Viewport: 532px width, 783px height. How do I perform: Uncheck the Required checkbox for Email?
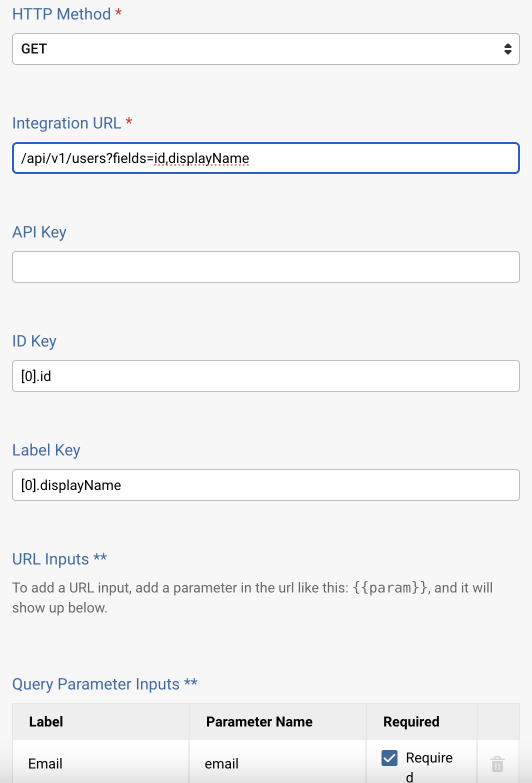(389, 758)
